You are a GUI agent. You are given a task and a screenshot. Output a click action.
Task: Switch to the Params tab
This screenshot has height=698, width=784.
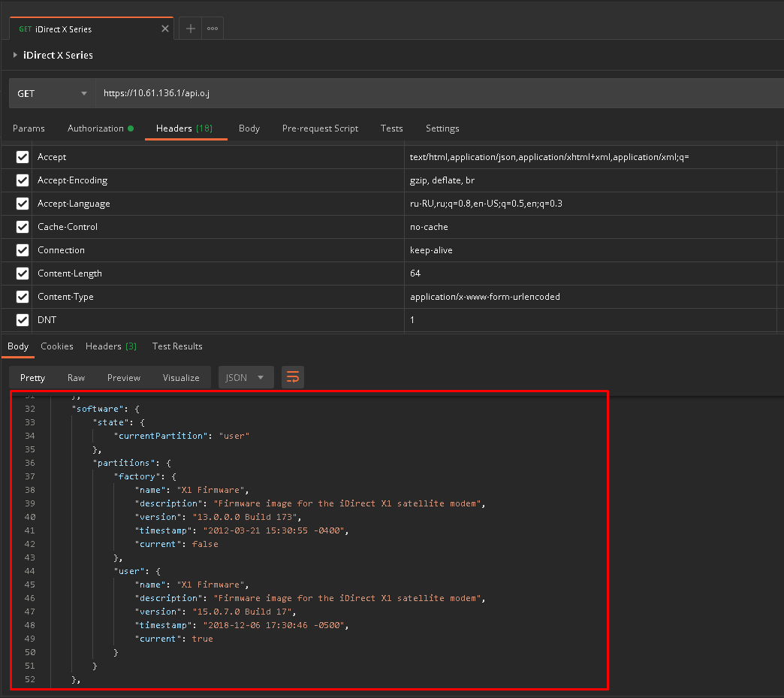[x=29, y=128]
